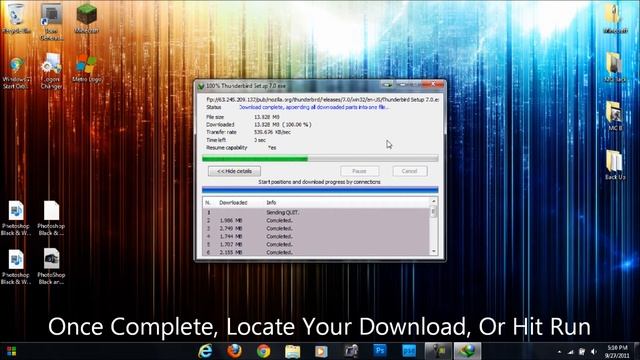Viewport: 640px width, 360px height.
Task: Click the ftp download URL text
Action: tap(322, 100)
